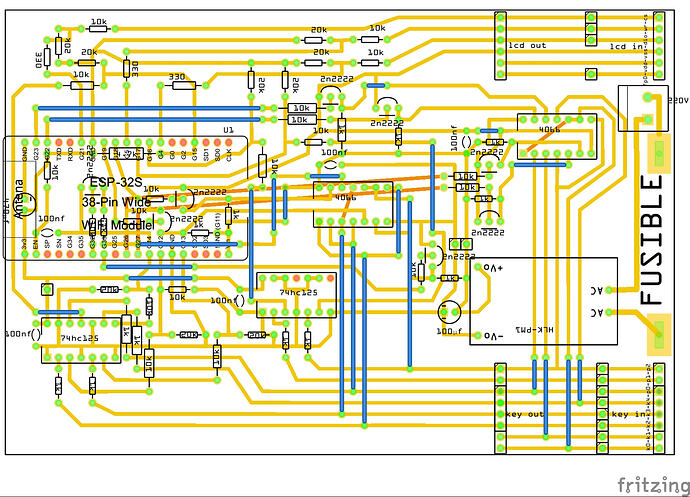
Task: Click the FUSIBLE label text
Action: (x=651, y=240)
